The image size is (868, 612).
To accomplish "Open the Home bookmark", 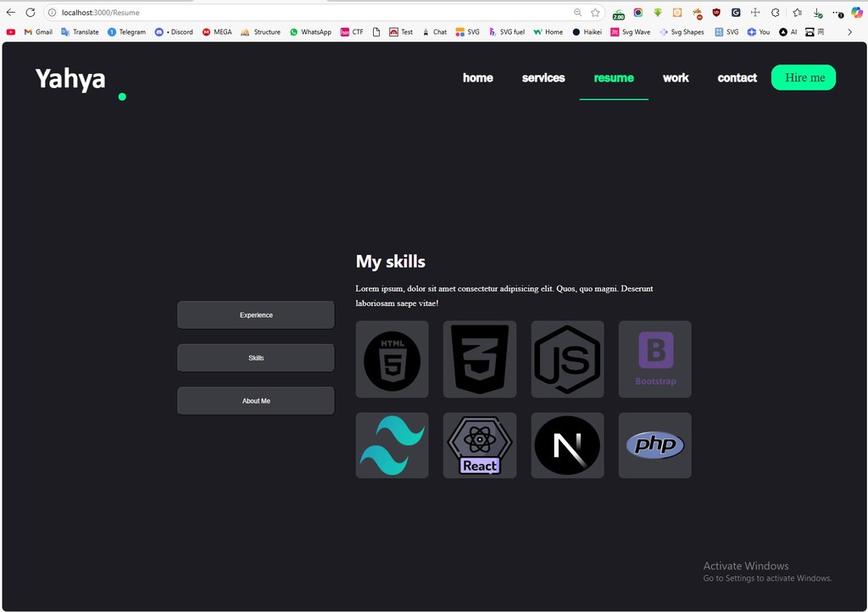I will click(x=548, y=32).
